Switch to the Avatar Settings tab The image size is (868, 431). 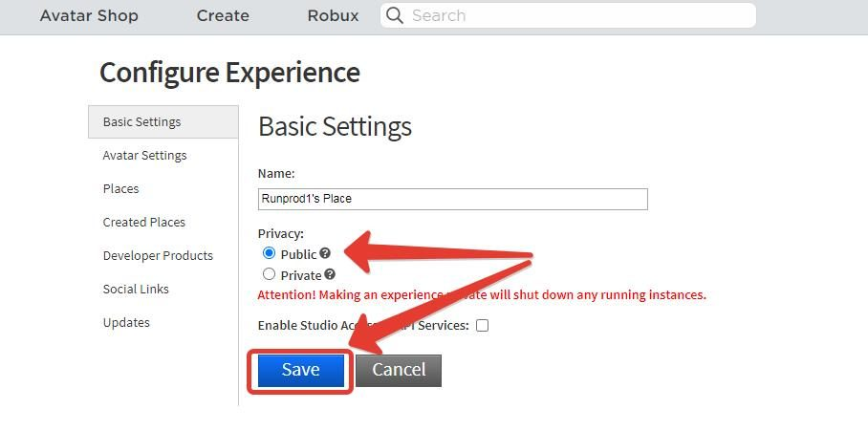(x=144, y=156)
